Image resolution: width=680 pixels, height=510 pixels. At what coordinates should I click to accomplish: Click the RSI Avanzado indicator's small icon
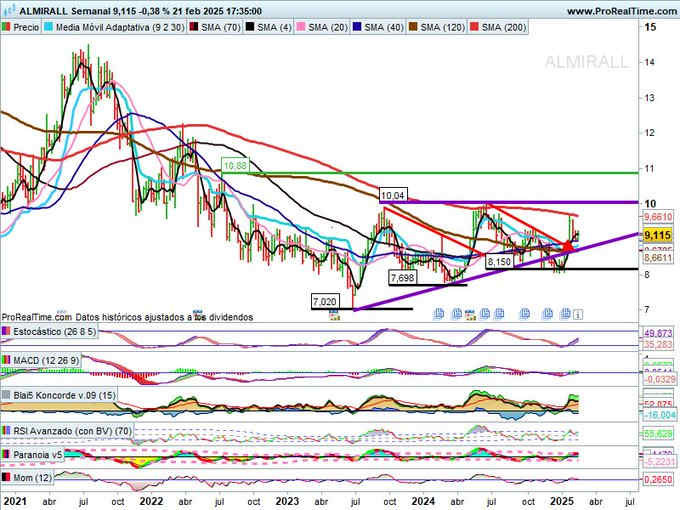[x=6, y=431]
